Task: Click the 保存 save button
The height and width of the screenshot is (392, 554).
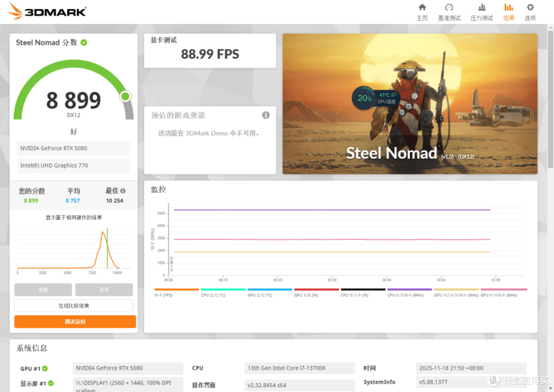Action: (104, 290)
